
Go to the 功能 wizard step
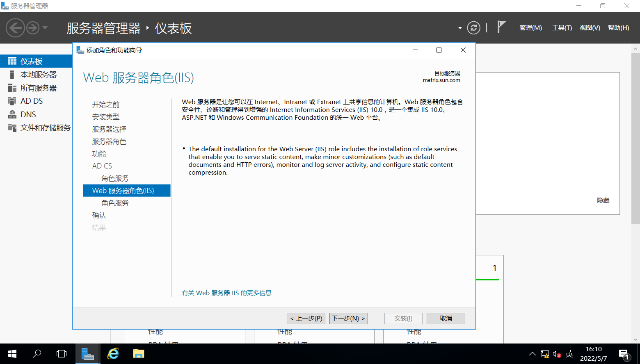[x=99, y=154]
